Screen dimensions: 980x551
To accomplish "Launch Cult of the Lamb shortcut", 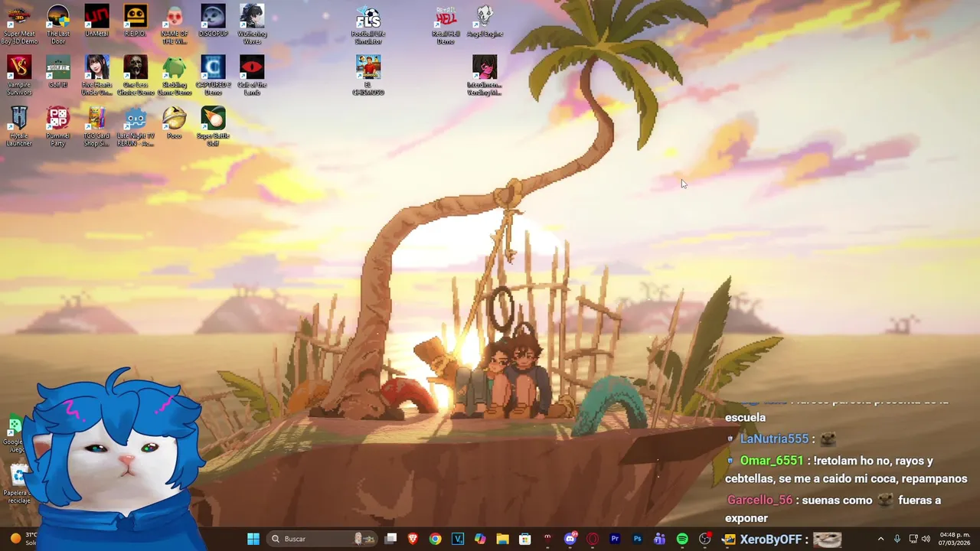I will point(252,75).
